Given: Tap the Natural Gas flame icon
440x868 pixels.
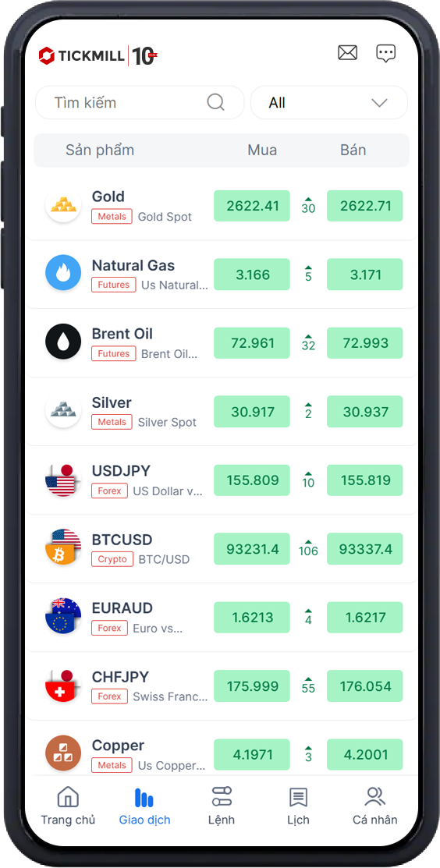Looking at the screenshot, I should pos(63,274).
